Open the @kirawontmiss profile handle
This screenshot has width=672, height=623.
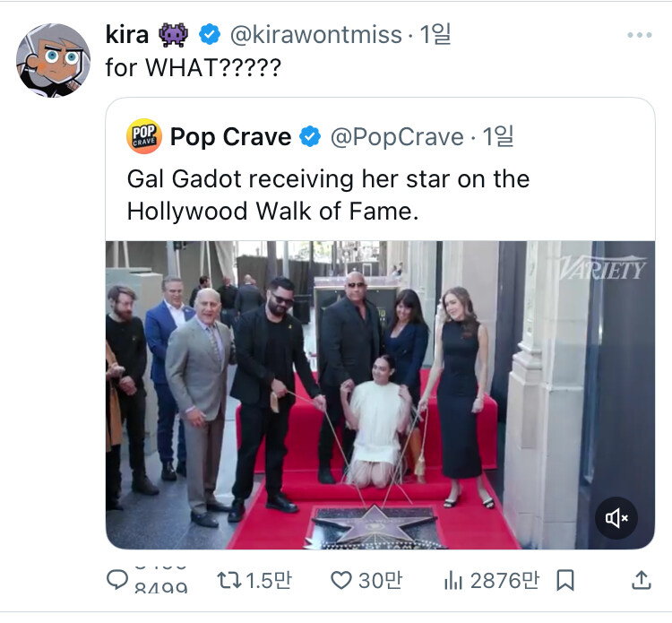point(315,35)
